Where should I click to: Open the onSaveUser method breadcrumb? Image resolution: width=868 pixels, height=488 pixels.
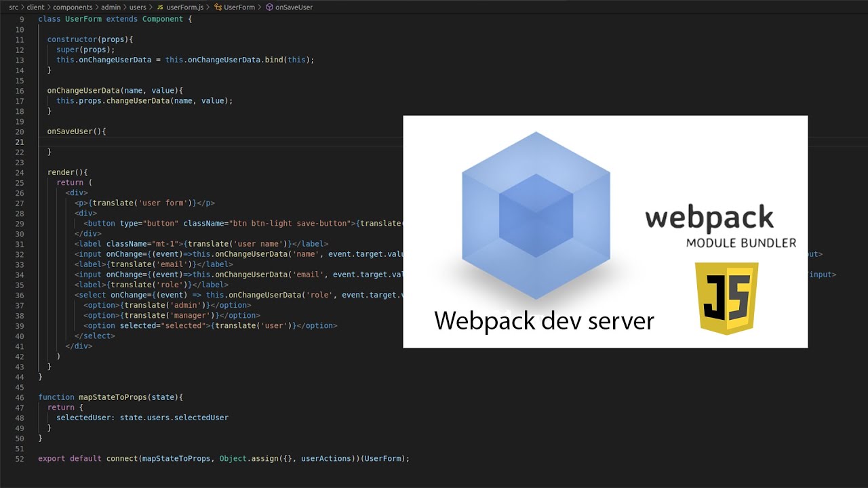(x=294, y=7)
